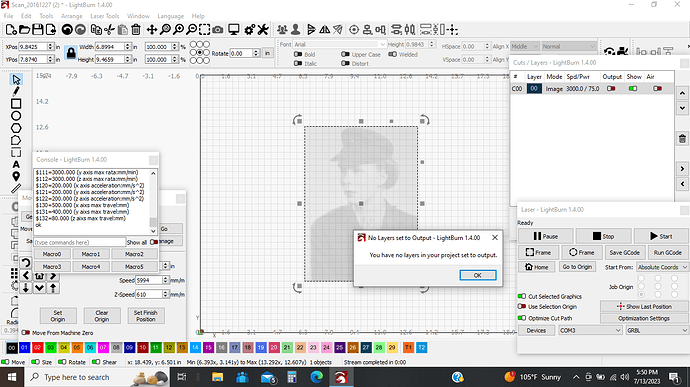Click the left chevron in Cuts panel
This screenshot has width=690, height=387.
[682, 184]
